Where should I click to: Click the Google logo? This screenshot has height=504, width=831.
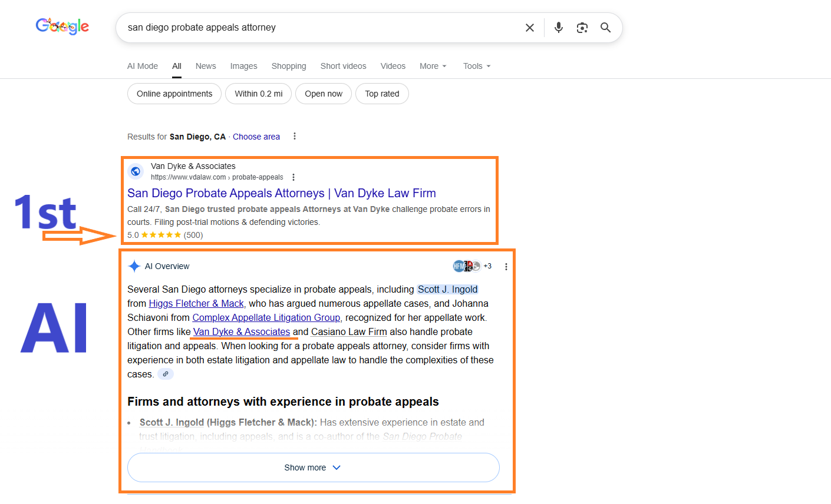click(62, 26)
